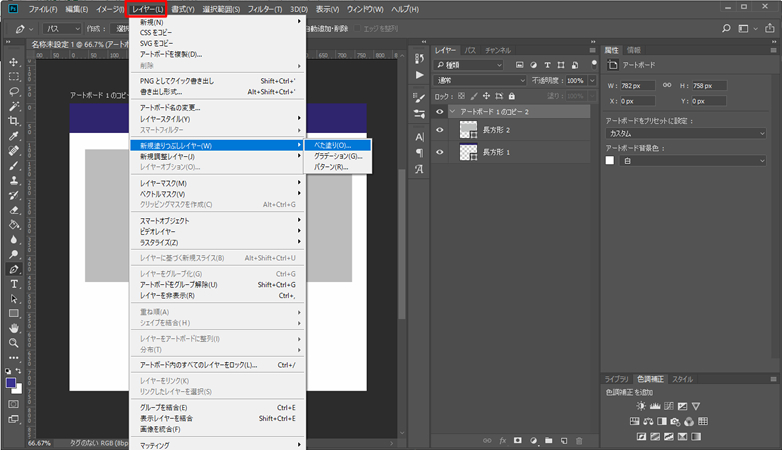Click the 長方形 2 layer thumbnail
Image resolution: width=782 pixels, height=450 pixels.
tap(468, 130)
